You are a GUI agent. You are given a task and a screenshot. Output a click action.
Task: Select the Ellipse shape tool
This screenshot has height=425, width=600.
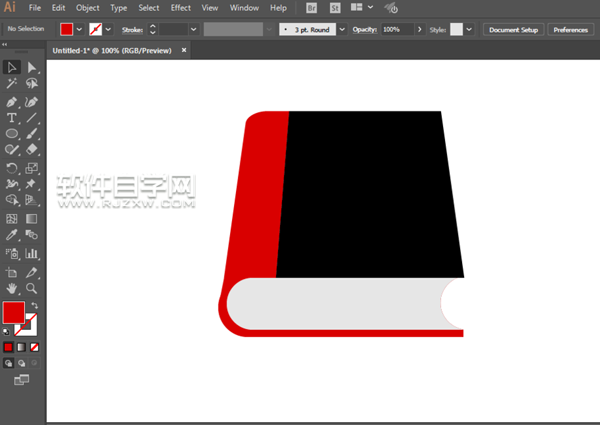[x=12, y=134]
